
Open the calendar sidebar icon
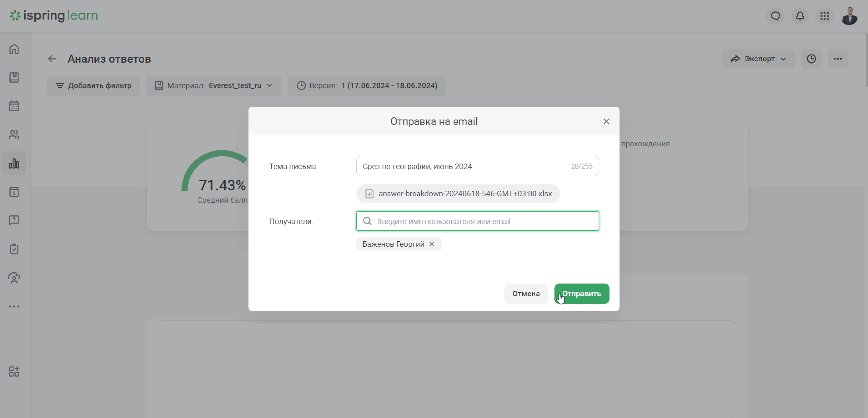pyautogui.click(x=14, y=106)
